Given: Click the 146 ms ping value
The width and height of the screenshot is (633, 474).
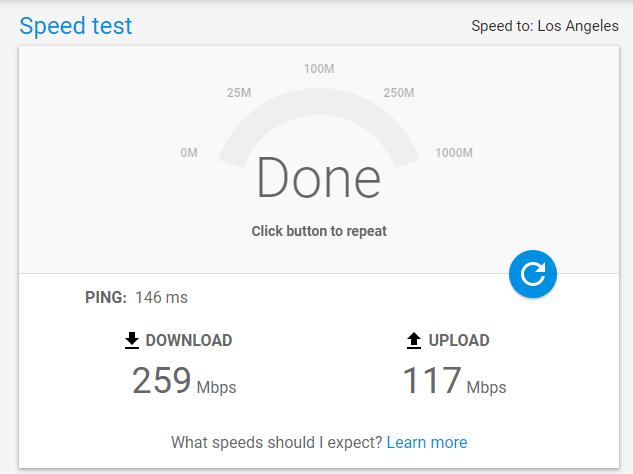Looking at the screenshot, I should [161, 297].
